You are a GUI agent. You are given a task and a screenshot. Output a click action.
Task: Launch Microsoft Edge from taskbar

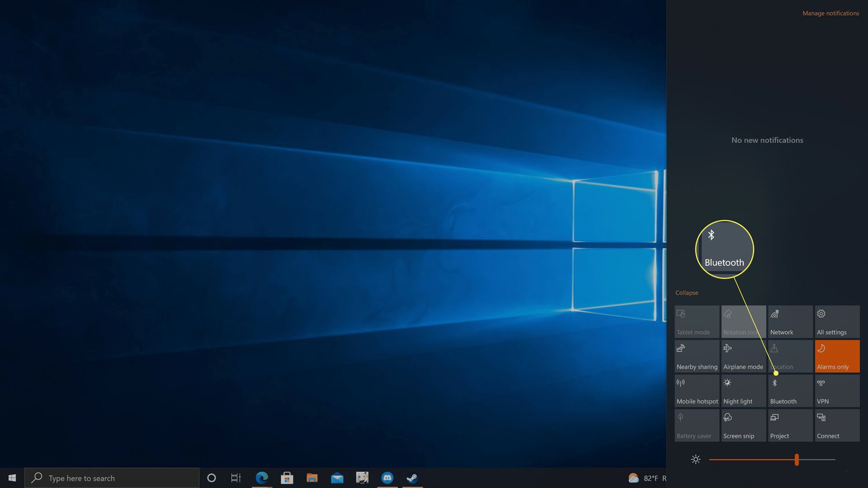coord(262,478)
